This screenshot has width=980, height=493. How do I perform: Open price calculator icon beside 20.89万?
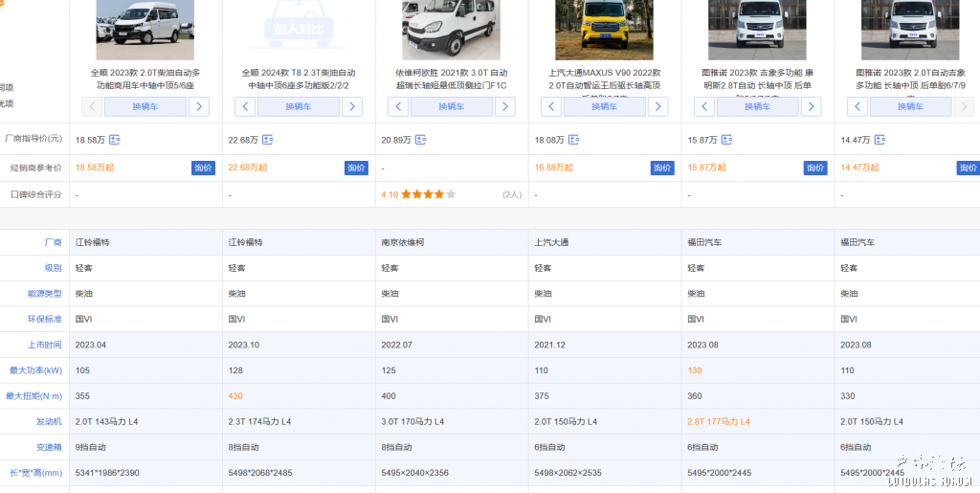(x=421, y=140)
